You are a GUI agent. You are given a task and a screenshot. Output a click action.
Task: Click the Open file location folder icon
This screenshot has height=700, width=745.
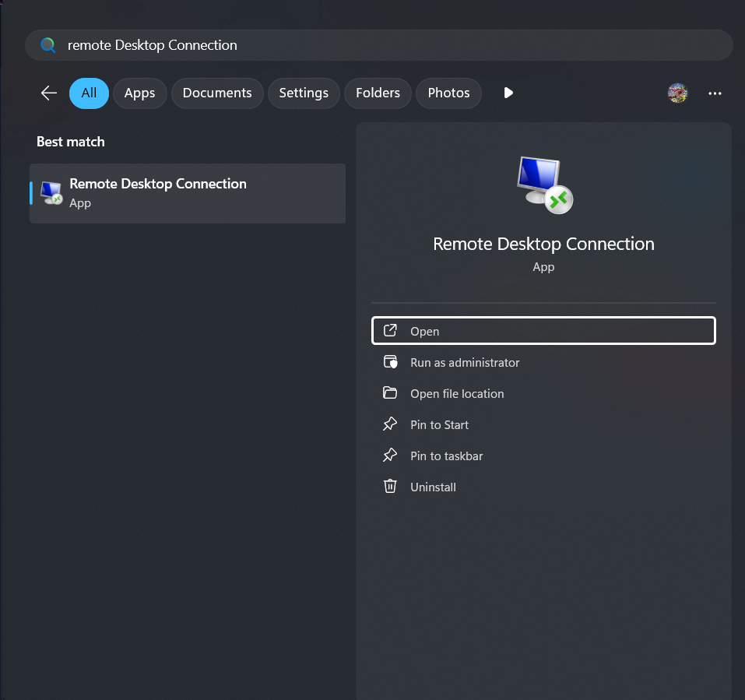click(390, 392)
